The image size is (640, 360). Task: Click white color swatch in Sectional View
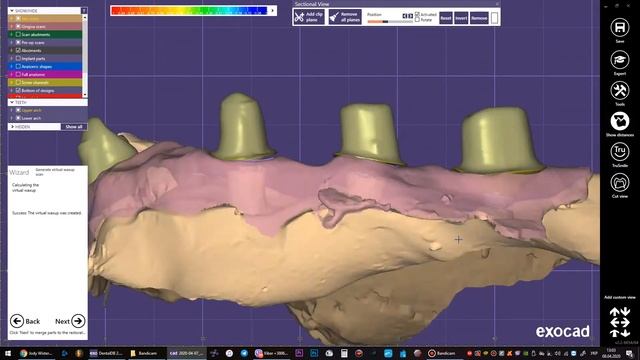tap(494, 18)
